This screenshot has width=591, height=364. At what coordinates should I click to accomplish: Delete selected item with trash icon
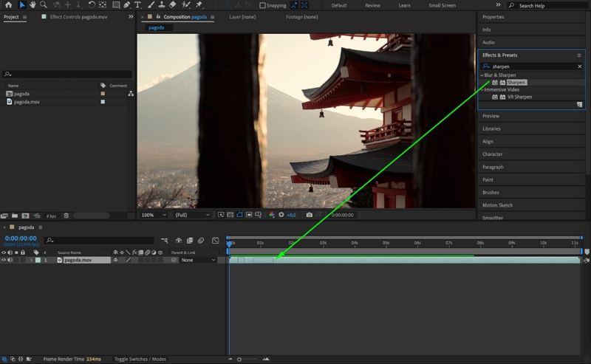[x=66, y=216]
